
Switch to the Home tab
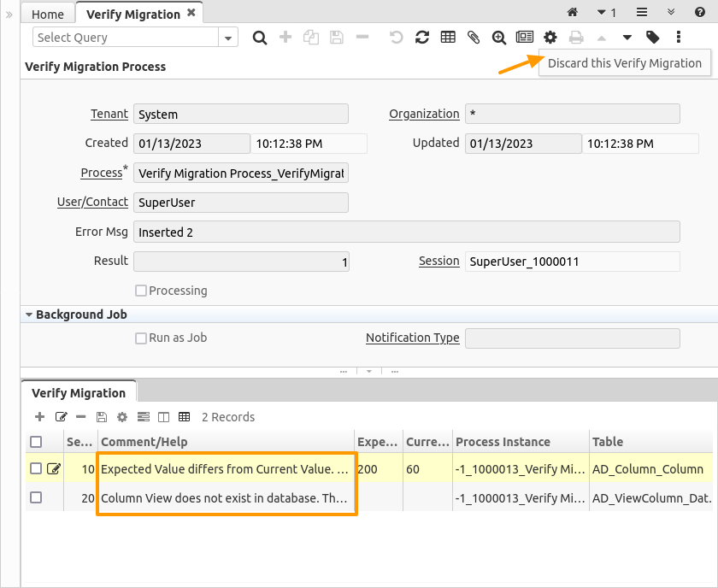pyautogui.click(x=48, y=14)
